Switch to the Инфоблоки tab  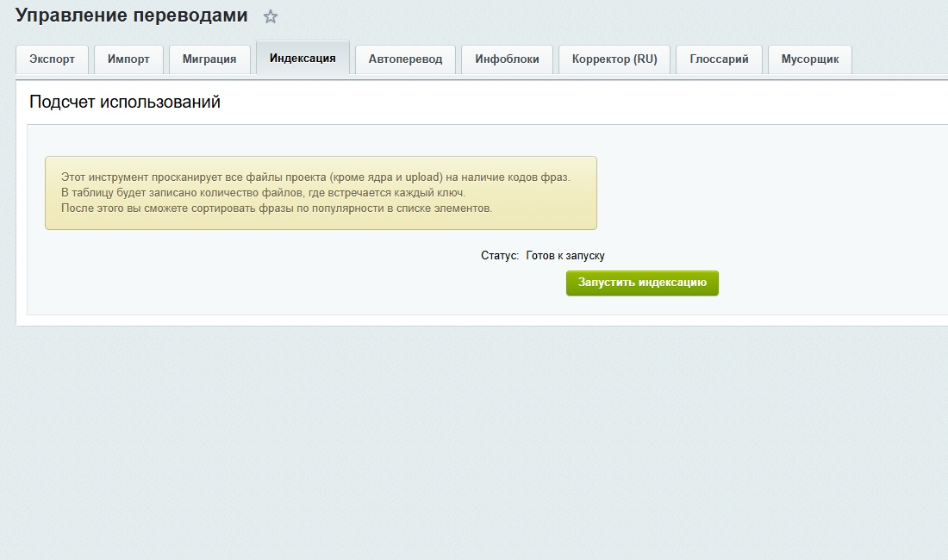[507, 59]
